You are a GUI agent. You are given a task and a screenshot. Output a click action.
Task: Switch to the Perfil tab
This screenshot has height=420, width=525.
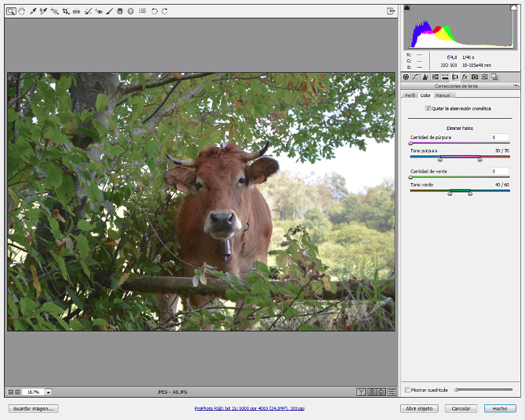[409, 95]
